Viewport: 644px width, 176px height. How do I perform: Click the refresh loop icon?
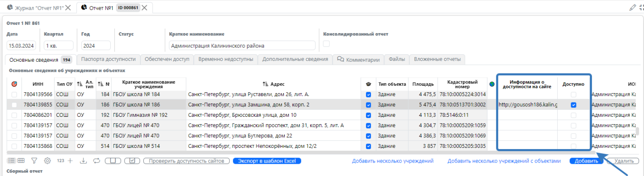click(96, 160)
